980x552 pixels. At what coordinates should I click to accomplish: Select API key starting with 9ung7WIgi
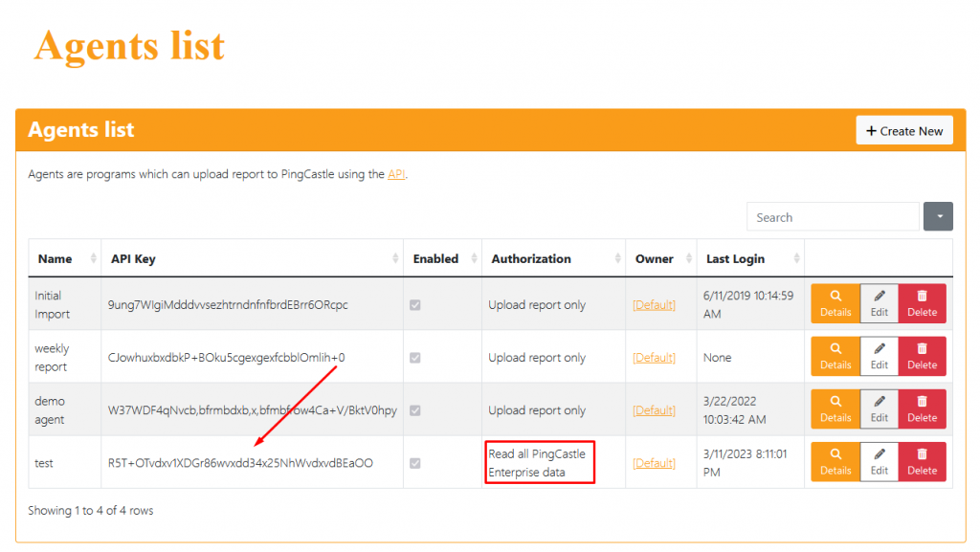coord(228,305)
